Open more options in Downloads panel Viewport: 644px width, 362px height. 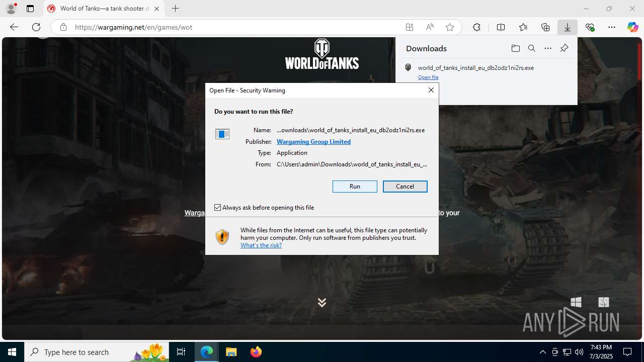tap(548, 48)
